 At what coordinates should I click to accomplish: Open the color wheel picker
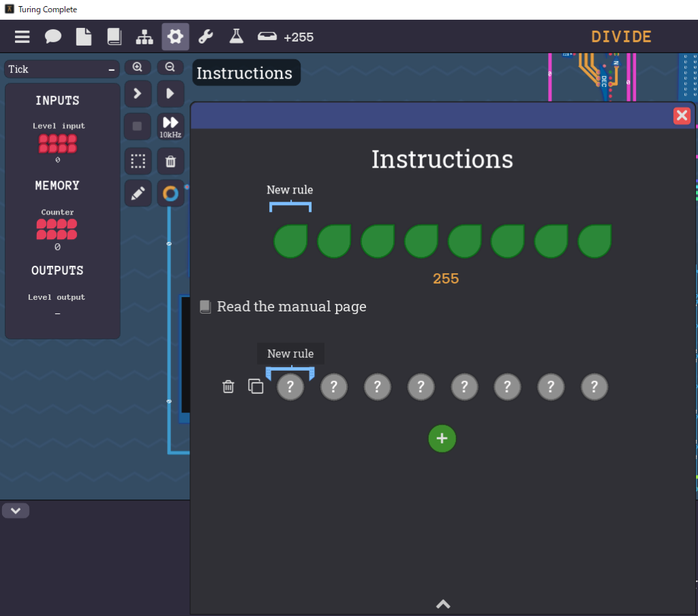click(170, 194)
